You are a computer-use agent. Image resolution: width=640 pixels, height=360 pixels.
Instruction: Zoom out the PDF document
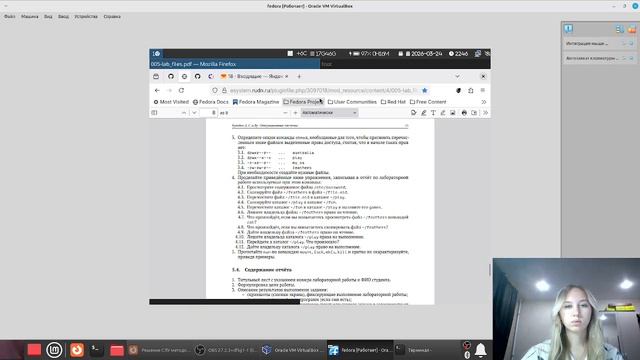pos(285,113)
